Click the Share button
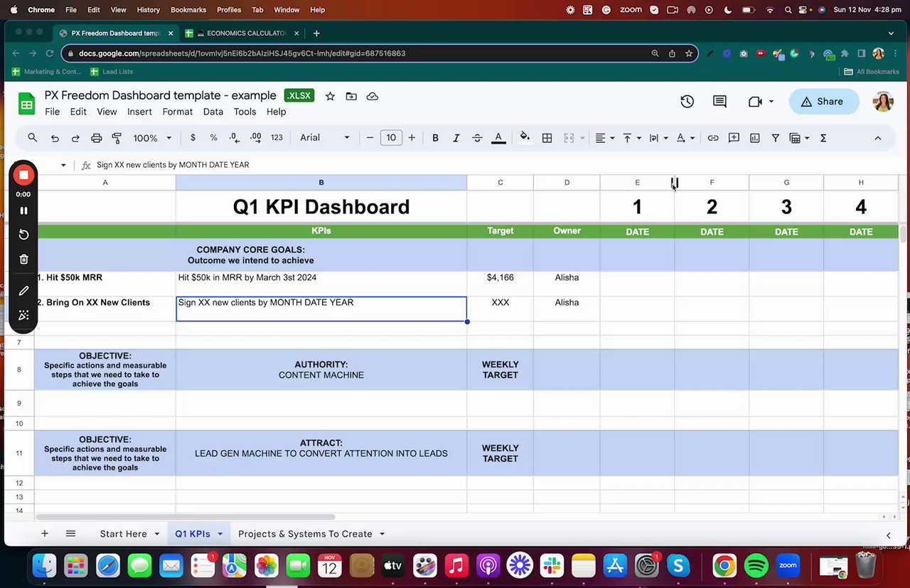This screenshot has height=588, width=910. [x=823, y=102]
